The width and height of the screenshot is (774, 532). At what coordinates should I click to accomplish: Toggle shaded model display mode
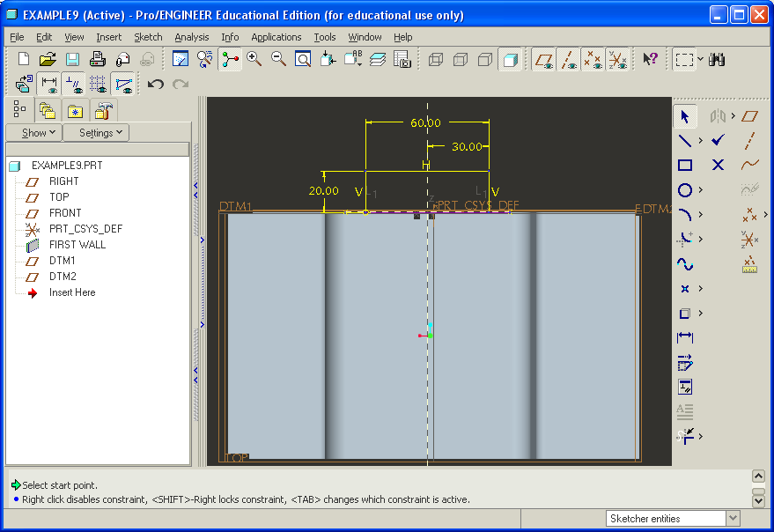pyautogui.click(x=509, y=59)
